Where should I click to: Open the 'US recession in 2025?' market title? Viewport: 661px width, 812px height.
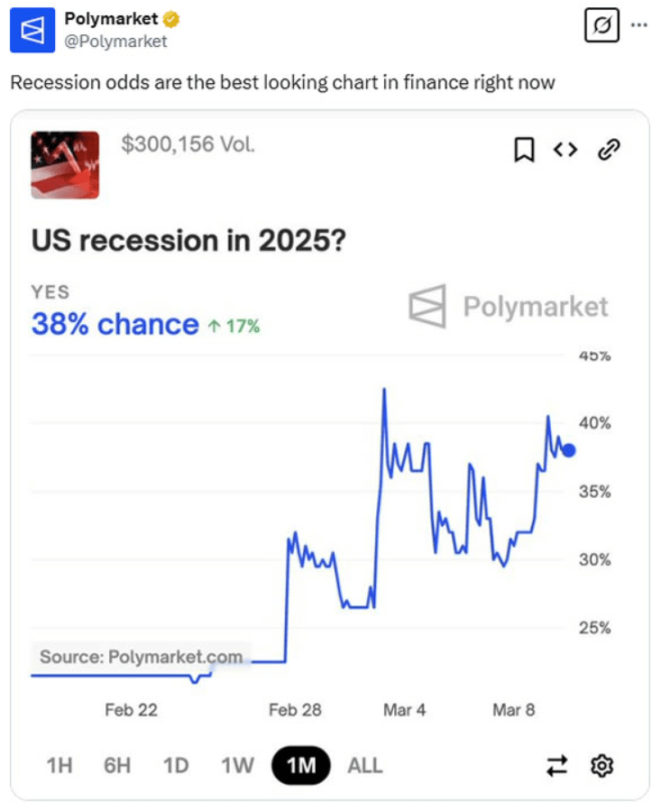[188, 241]
